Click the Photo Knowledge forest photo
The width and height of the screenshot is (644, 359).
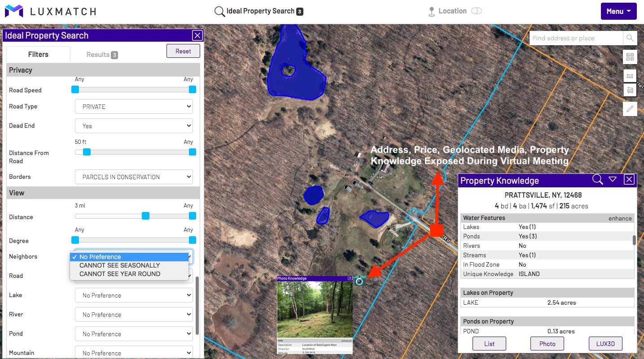(x=315, y=309)
